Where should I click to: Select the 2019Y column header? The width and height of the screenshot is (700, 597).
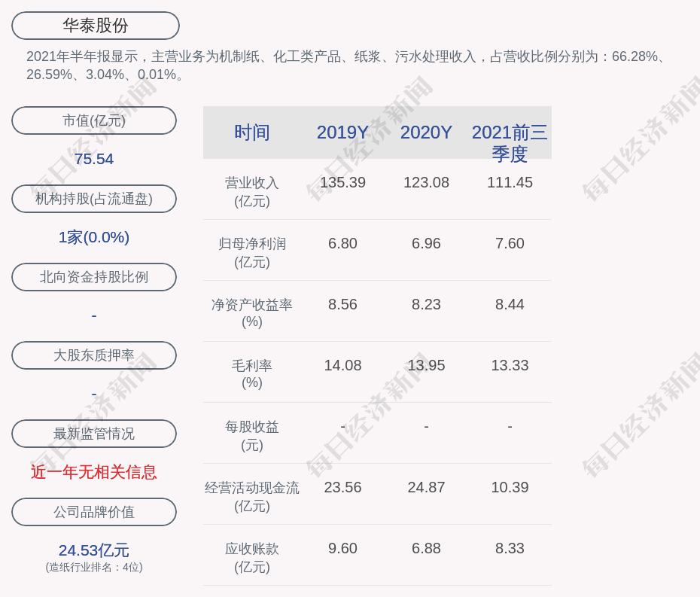pyautogui.click(x=342, y=132)
